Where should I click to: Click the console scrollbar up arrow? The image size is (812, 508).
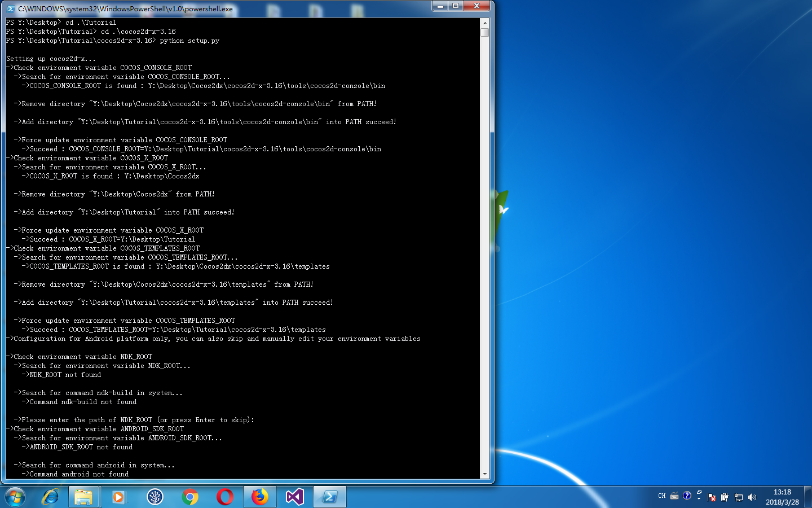[485, 23]
